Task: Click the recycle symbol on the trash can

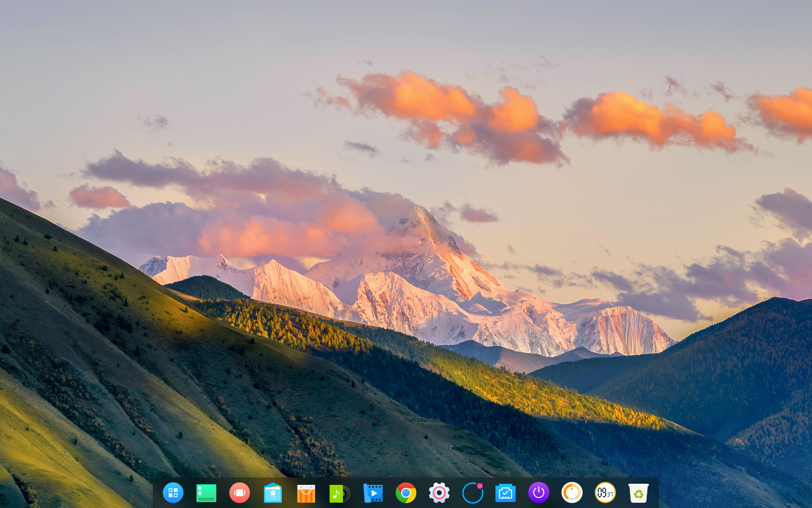Action: 638,494
